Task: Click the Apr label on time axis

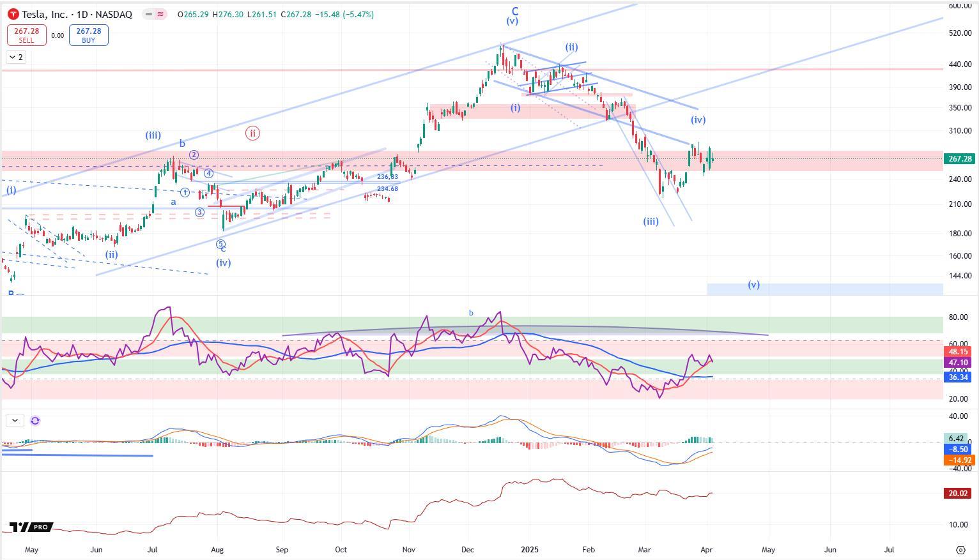Action: point(707,550)
